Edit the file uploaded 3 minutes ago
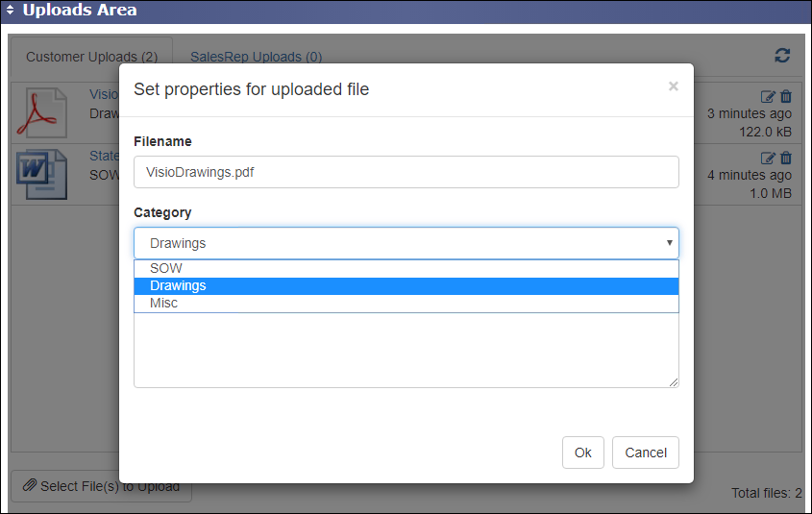812x514 pixels. [x=767, y=96]
